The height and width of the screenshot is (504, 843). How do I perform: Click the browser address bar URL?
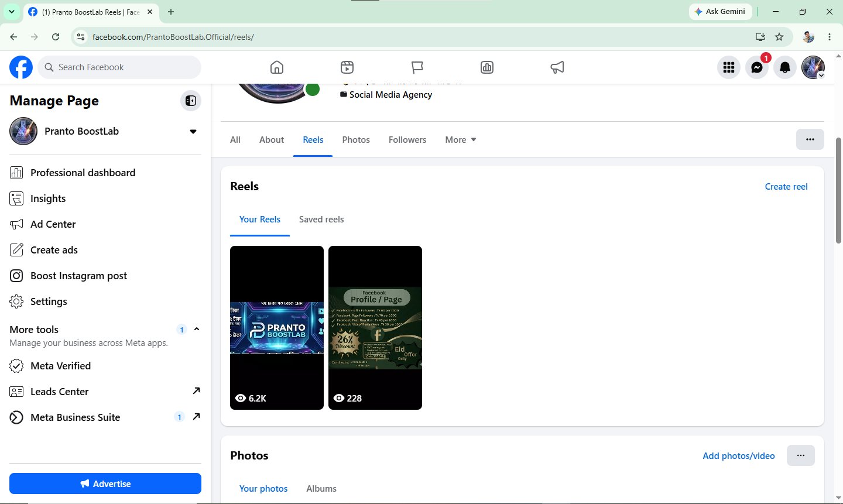[173, 37]
